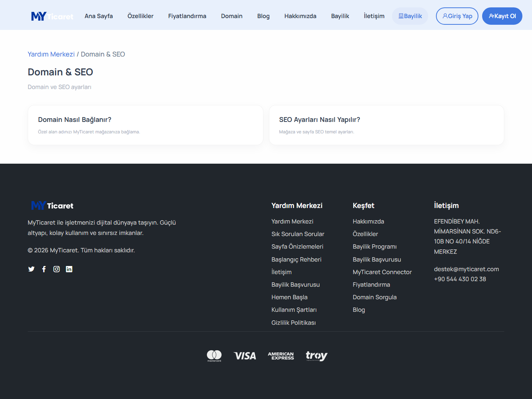Open Sayfa Önizlemeleri footer link

coord(297,246)
